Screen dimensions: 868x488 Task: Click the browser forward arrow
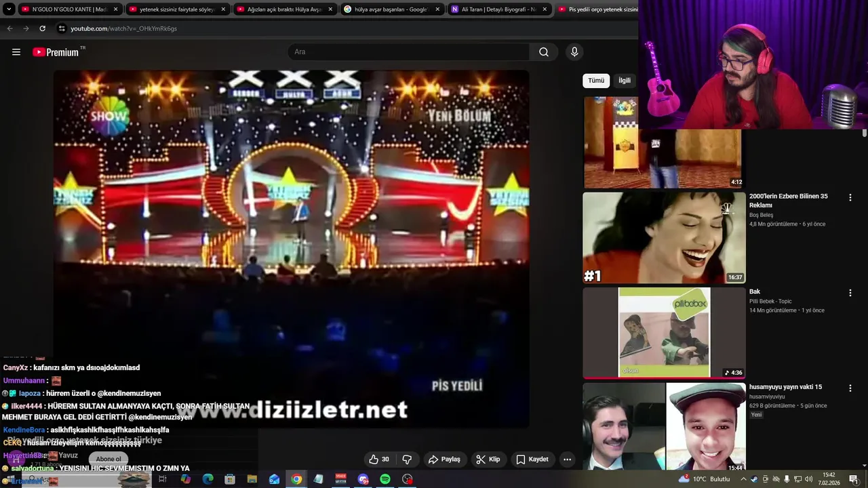point(26,28)
